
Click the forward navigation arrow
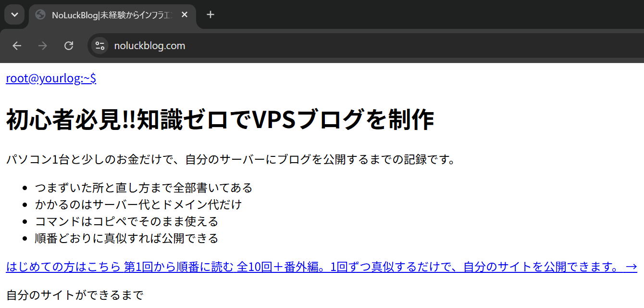click(43, 46)
